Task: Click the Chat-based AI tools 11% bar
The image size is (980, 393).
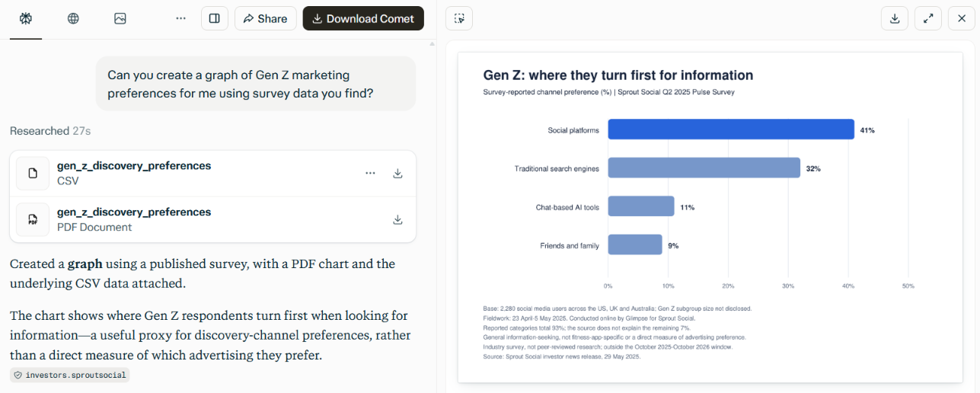Action: [641, 206]
